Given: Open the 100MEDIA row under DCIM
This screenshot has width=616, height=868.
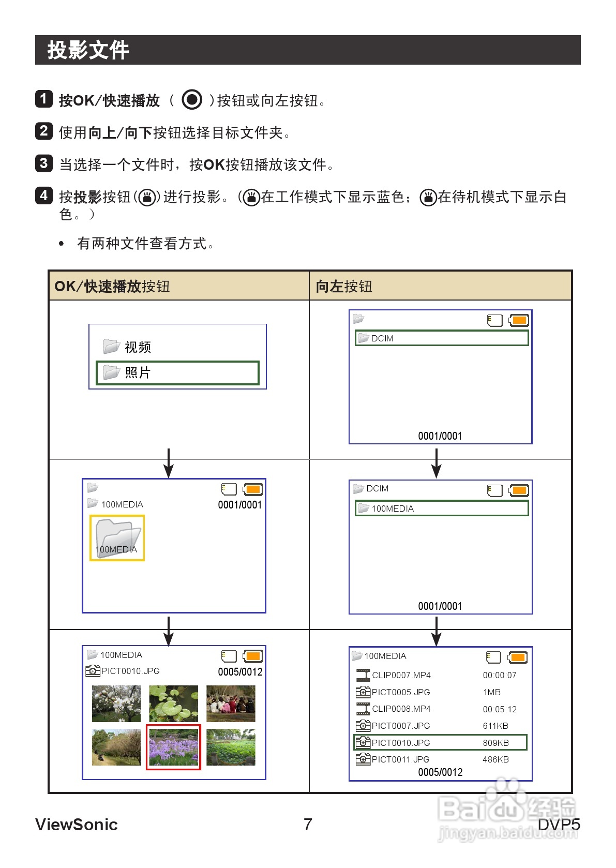Looking at the screenshot, I should click(442, 508).
